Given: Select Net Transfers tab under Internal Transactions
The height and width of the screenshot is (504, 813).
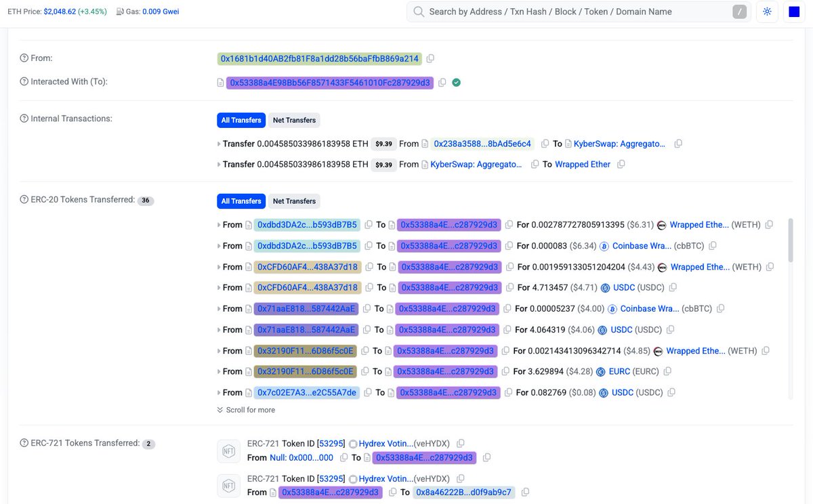Looking at the screenshot, I should pos(294,120).
